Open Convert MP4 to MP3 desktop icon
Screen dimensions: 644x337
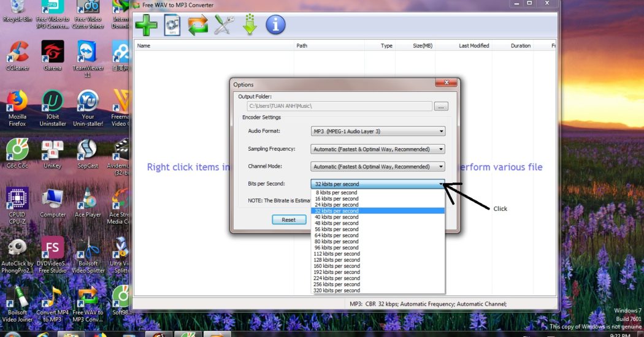point(53,304)
